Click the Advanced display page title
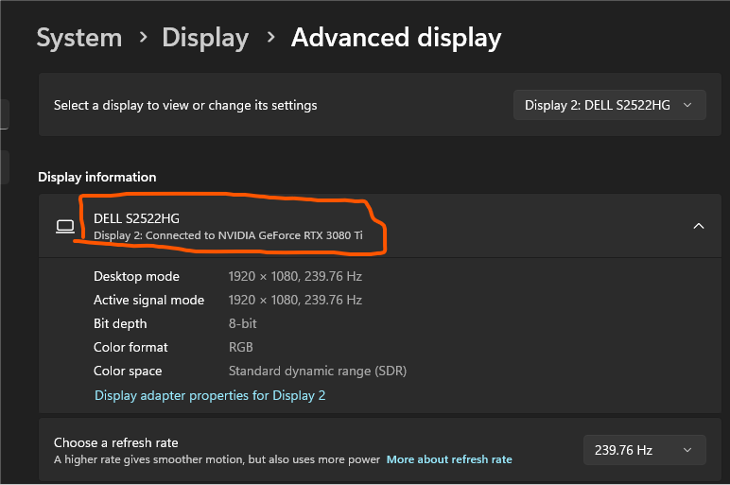Image resolution: width=730 pixels, height=485 pixels. click(396, 38)
